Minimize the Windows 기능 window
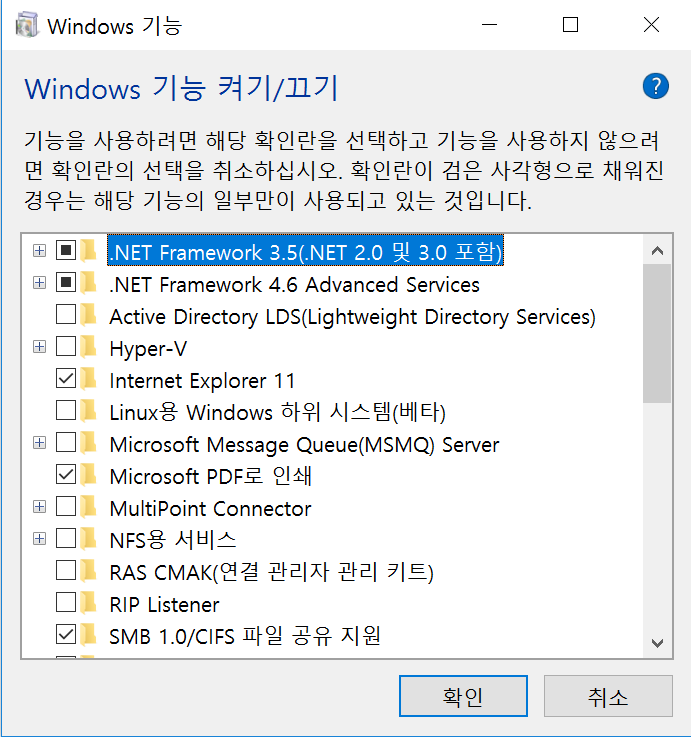Image resolution: width=691 pixels, height=737 pixels. click(x=489, y=24)
